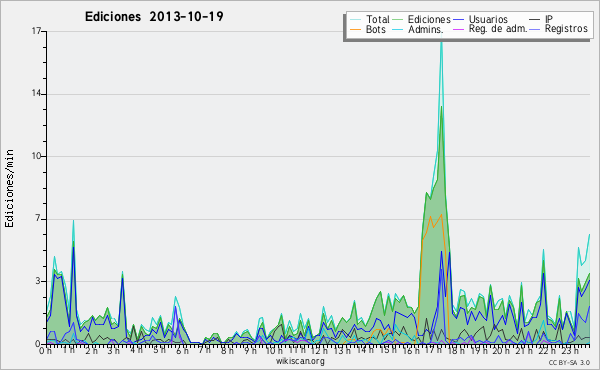Click the '8 h' x-axis label
The image size is (600, 370).
[227, 350]
